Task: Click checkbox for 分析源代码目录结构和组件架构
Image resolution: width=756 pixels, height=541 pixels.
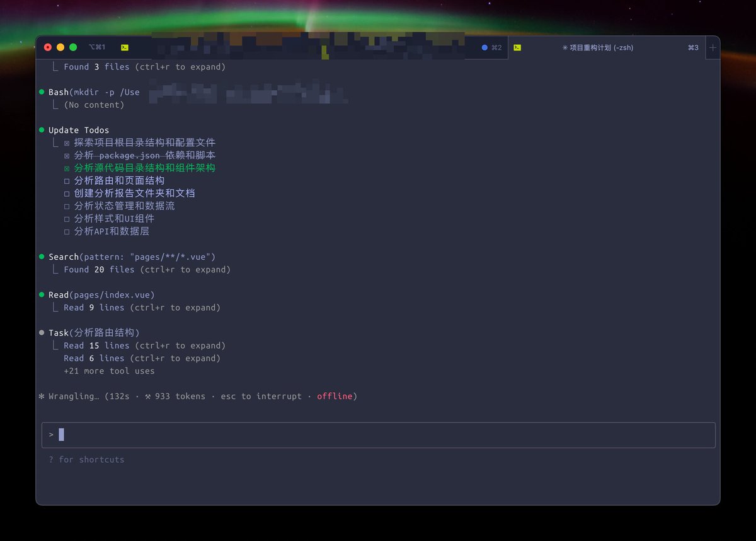Action: point(67,168)
